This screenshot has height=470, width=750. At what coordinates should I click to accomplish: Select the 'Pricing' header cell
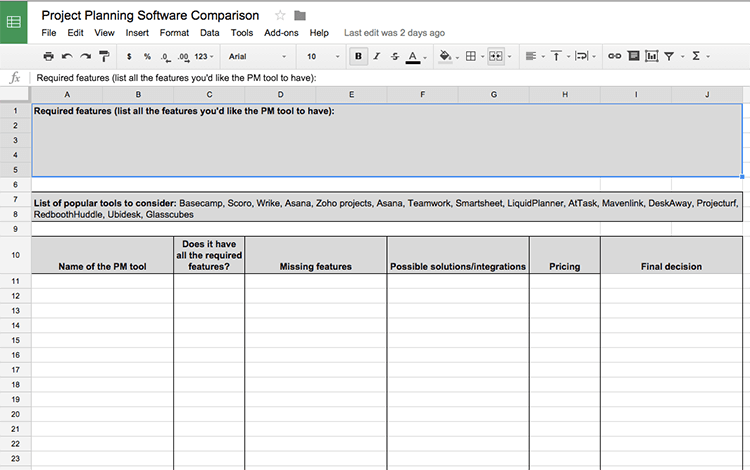(564, 255)
